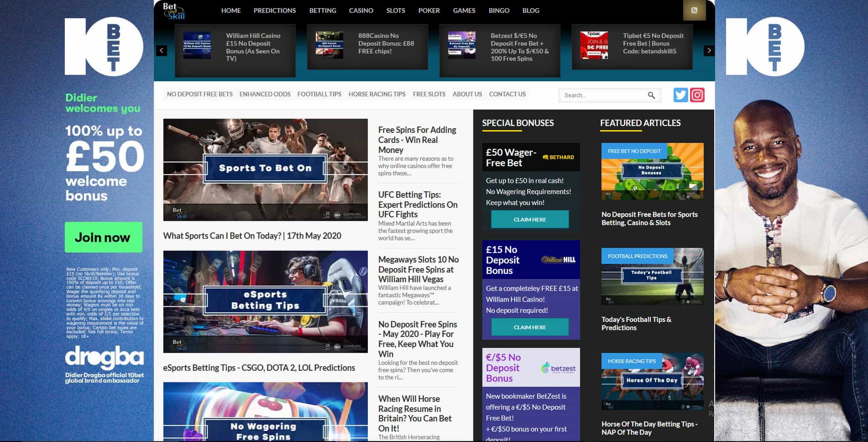Read When Will Horse Racing Resume article
Image resolution: width=868 pixels, height=442 pixels.
(x=415, y=413)
